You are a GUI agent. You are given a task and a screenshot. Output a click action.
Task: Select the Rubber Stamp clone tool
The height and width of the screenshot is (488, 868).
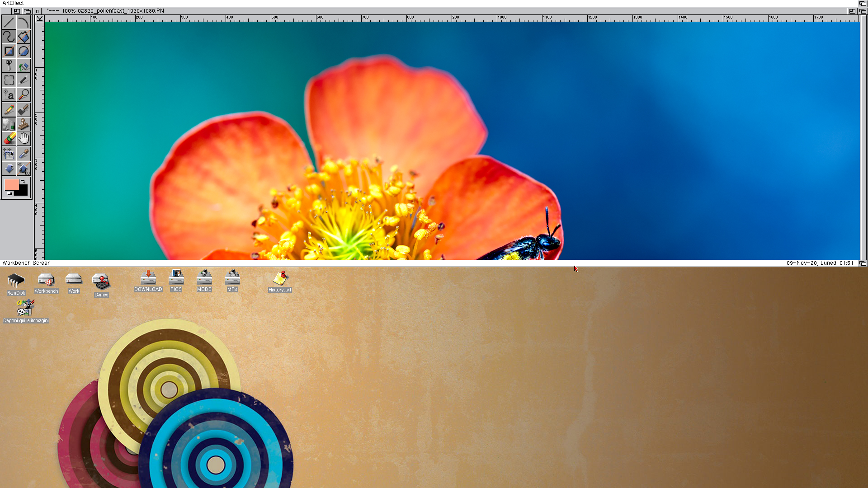coord(24,124)
